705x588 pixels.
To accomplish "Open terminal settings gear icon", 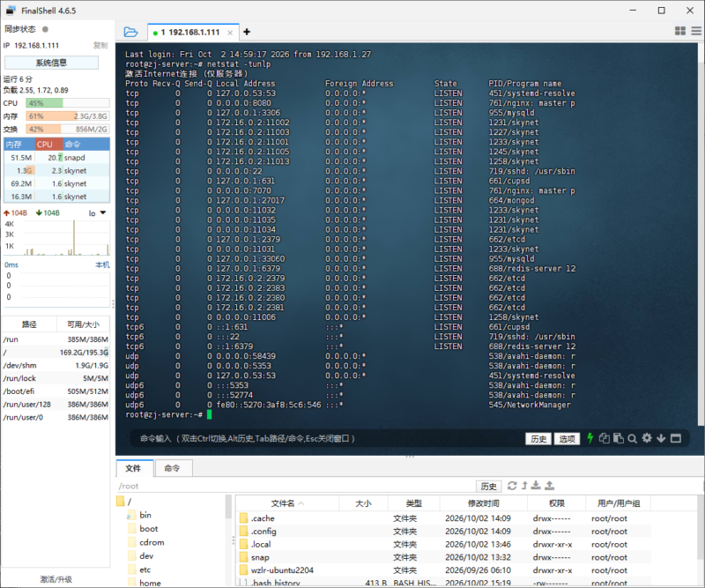I will (x=647, y=438).
